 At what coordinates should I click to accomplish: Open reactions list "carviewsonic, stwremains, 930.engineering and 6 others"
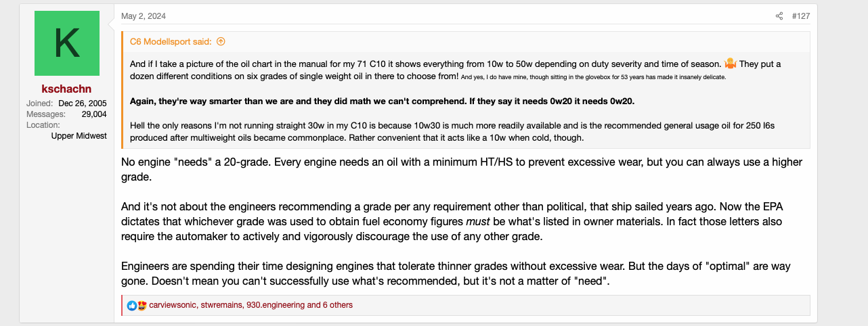point(251,305)
